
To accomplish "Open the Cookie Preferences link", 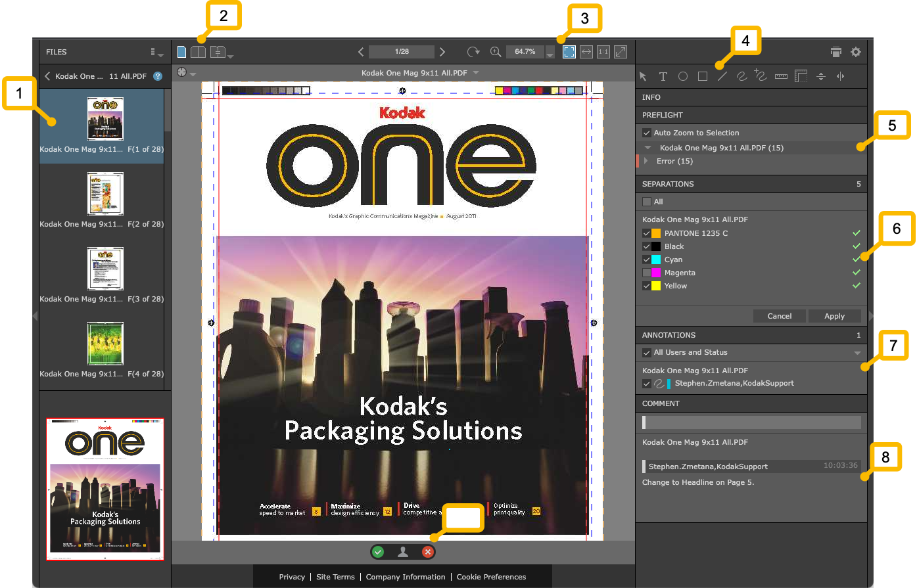I will pyautogui.click(x=491, y=577).
